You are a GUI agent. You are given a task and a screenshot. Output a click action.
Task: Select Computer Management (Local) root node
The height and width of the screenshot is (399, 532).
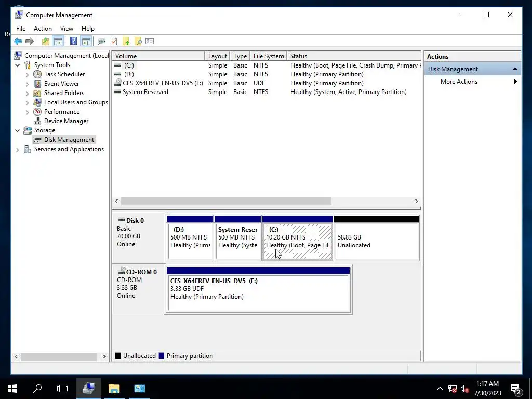coord(66,56)
